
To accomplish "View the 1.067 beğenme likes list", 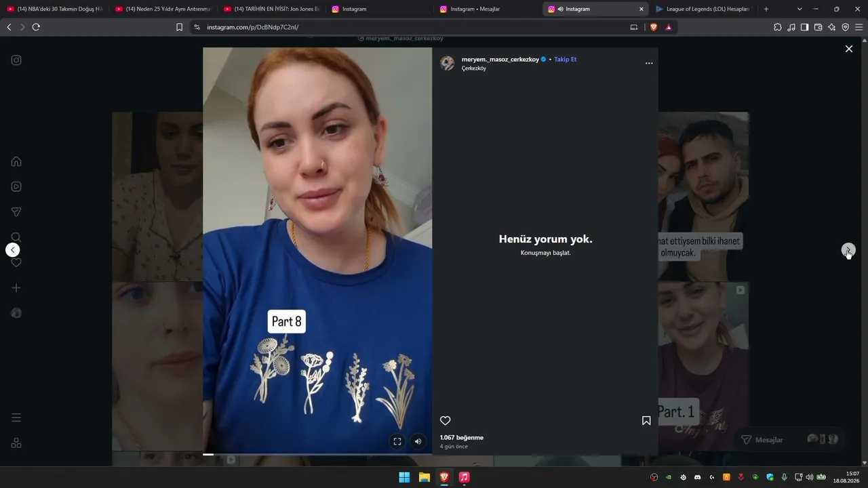I will [x=462, y=438].
